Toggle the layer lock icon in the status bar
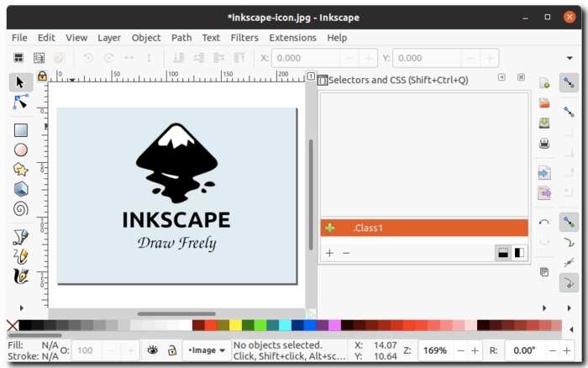Screen dimensions: 588x368 [172, 350]
